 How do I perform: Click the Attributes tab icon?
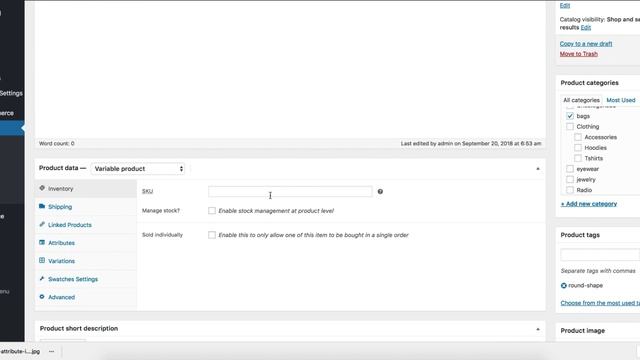click(x=42, y=242)
